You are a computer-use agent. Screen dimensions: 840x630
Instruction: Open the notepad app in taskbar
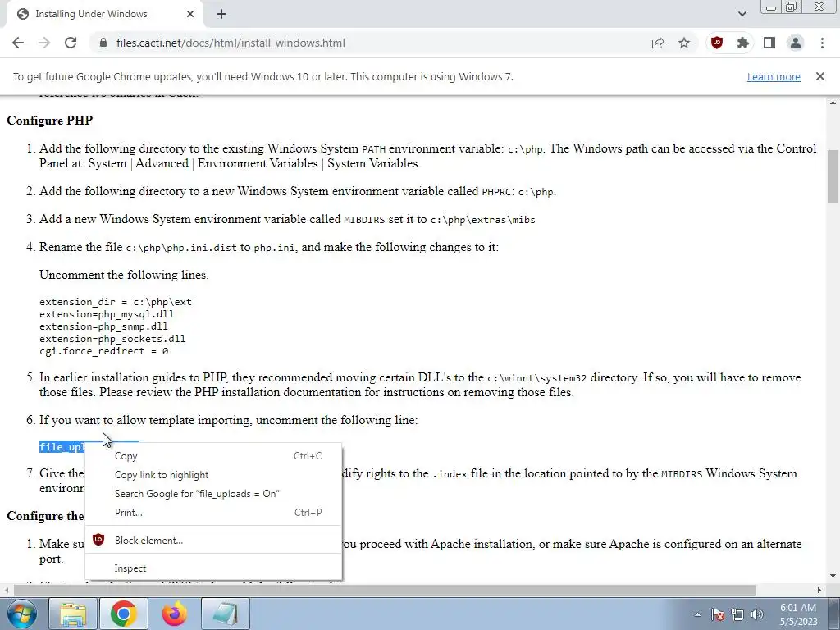click(x=225, y=614)
